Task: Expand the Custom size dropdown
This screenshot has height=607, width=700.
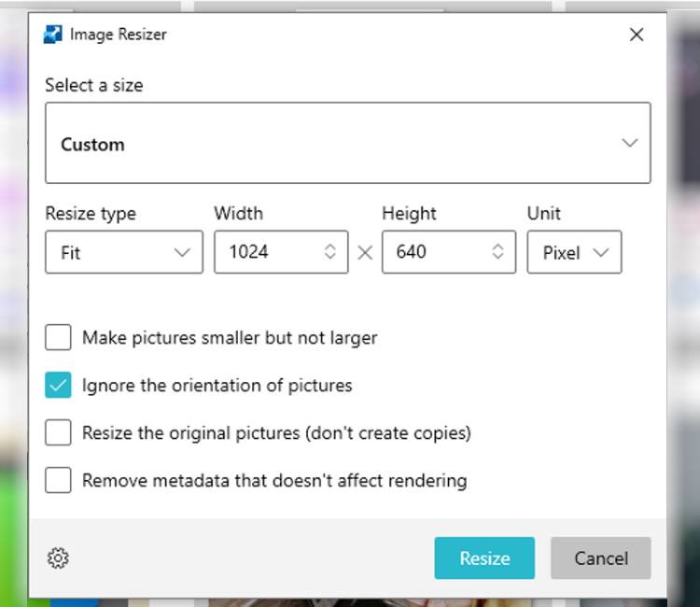Action: point(348,143)
